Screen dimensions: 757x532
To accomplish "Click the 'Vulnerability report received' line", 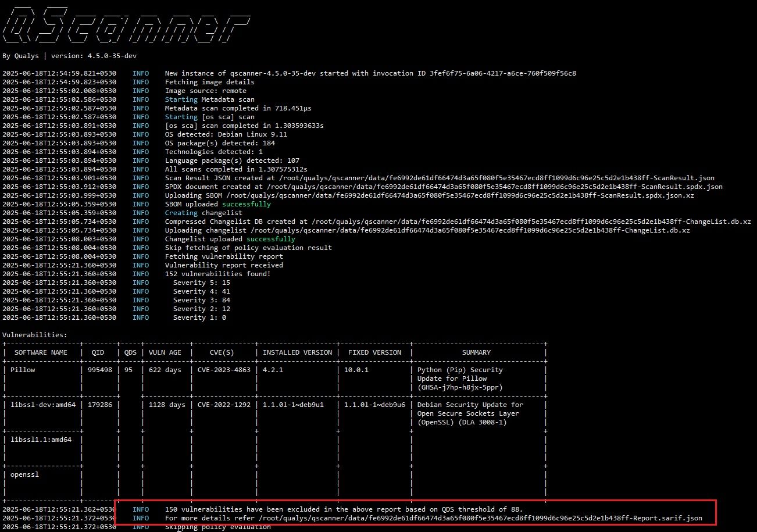I will coord(224,265).
